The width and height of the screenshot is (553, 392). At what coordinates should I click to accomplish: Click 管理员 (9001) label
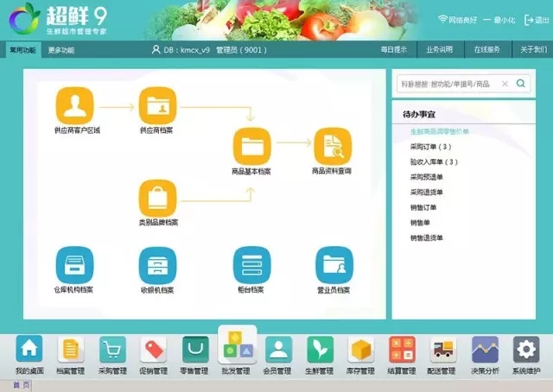(x=241, y=50)
